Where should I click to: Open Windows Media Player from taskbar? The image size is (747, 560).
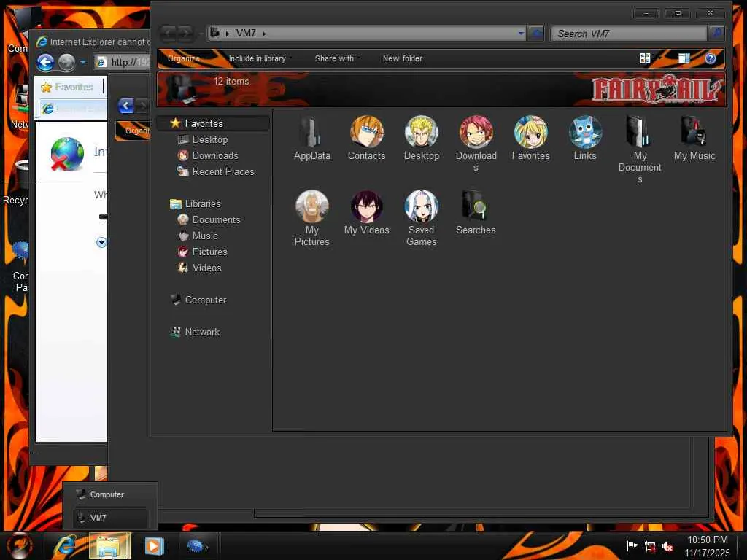[x=154, y=545]
